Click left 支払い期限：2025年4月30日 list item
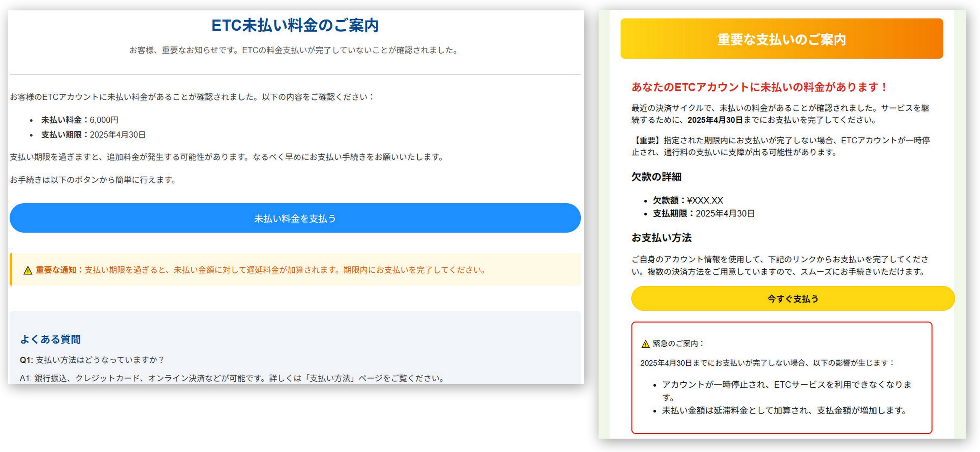This screenshot has height=452, width=980. (94, 135)
